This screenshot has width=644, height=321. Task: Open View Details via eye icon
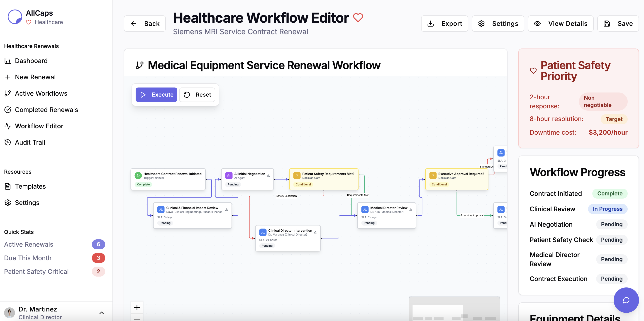point(537,24)
